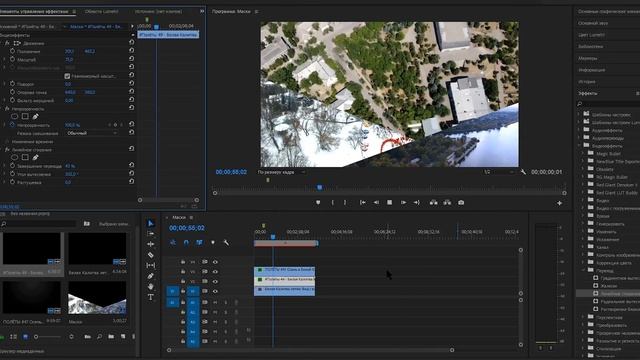Create a rectangle mask under Линейное стирание
640x360 pixels.
tap(25, 158)
